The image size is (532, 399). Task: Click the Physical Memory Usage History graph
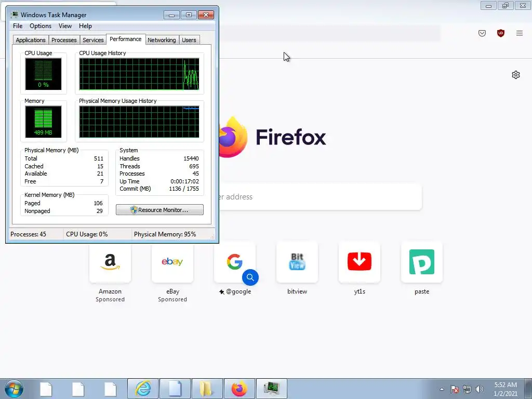pyautogui.click(x=139, y=122)
